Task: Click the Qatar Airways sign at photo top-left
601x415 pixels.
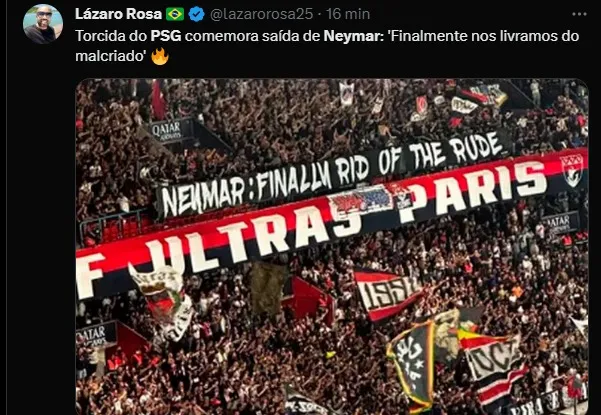Action: click(167, 131)
